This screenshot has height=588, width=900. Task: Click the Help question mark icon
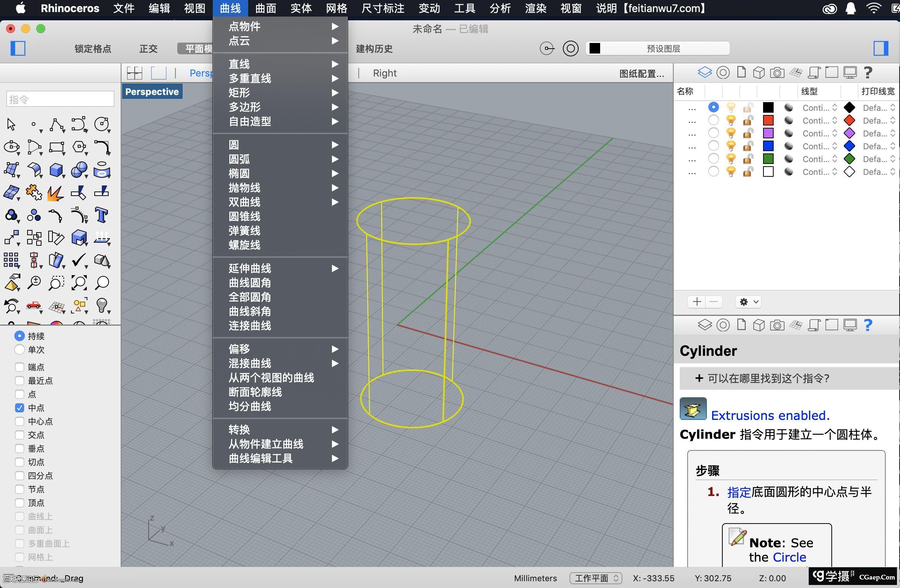click(868, 72)
